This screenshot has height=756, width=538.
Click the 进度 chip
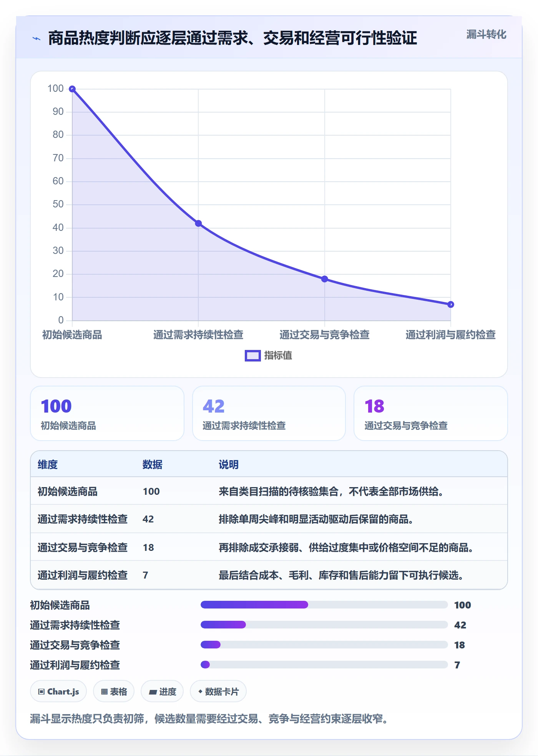162,692
